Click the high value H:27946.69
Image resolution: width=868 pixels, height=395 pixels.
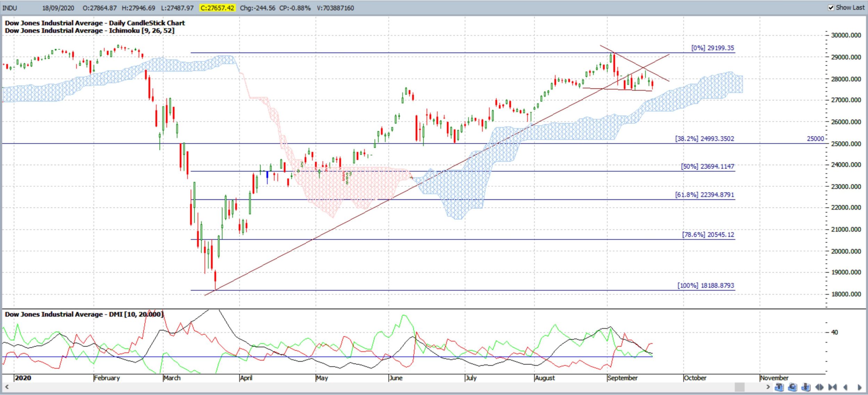coord(139,8)
